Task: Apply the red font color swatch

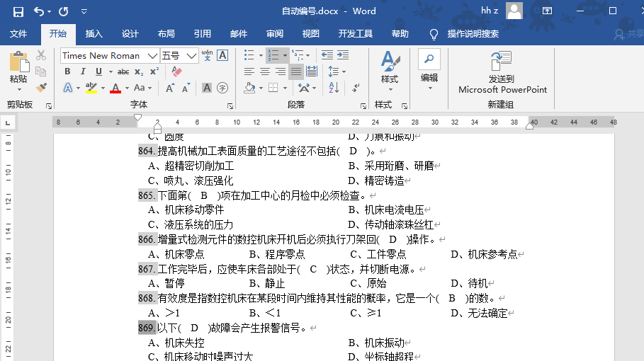Action: (x=115, y=88)
